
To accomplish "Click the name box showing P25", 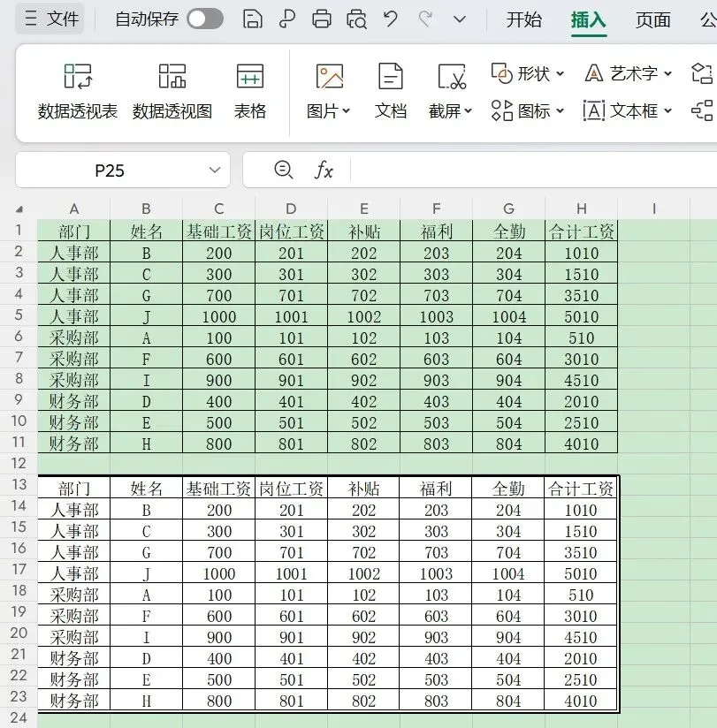I will (110, 171).
